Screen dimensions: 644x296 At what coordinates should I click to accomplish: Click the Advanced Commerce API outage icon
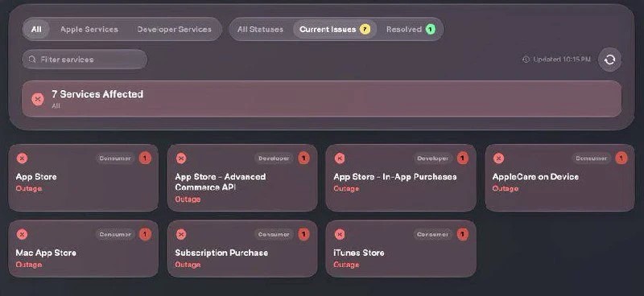pyautogui.click(x=181, y=158)
